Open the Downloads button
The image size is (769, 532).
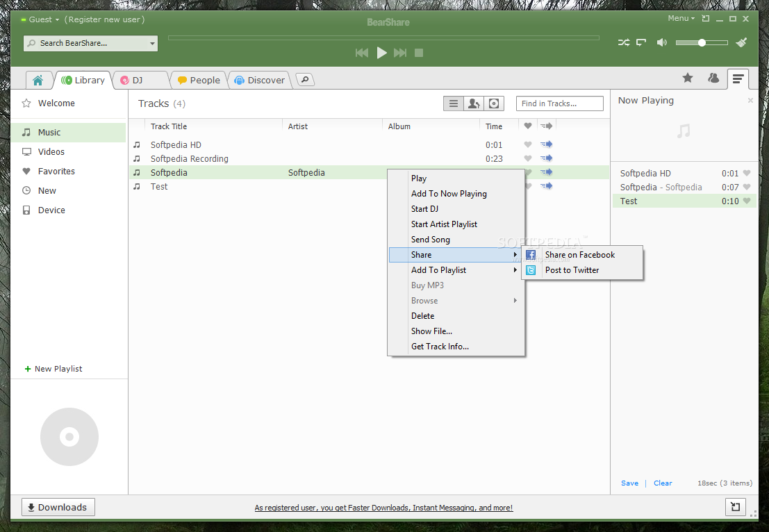point(58,507)
